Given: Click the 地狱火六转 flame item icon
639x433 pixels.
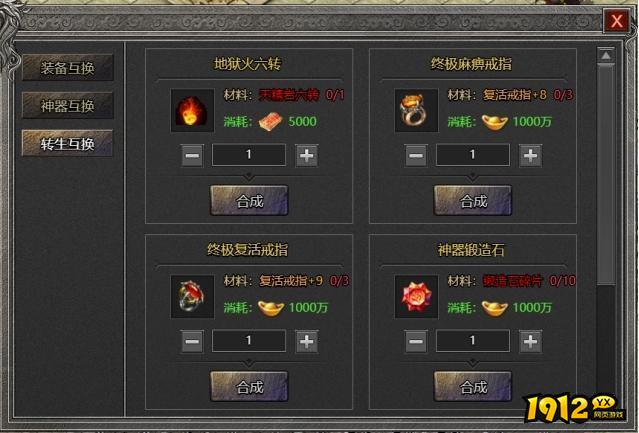Looking at the screenshot, I should 192,110.
